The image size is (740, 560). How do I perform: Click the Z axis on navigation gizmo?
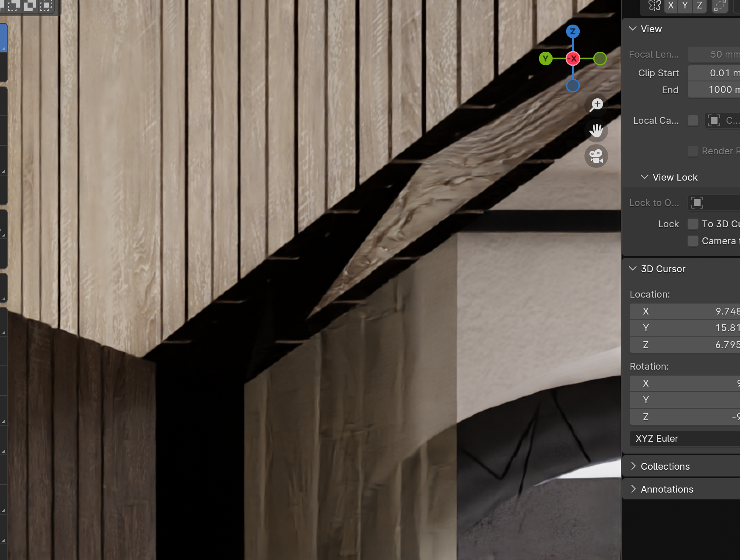572,31
